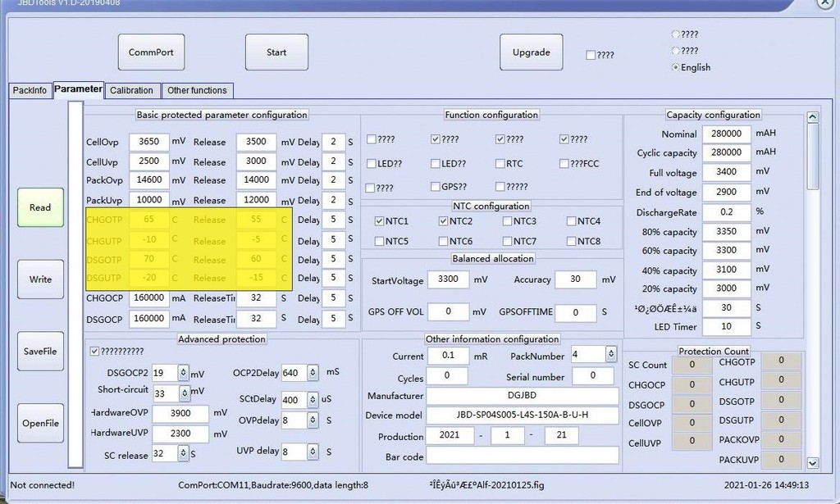The height and width of the screenshot is (504, 840).
Task: Toggle the GPS?? function checkbox
Action: 436,187
